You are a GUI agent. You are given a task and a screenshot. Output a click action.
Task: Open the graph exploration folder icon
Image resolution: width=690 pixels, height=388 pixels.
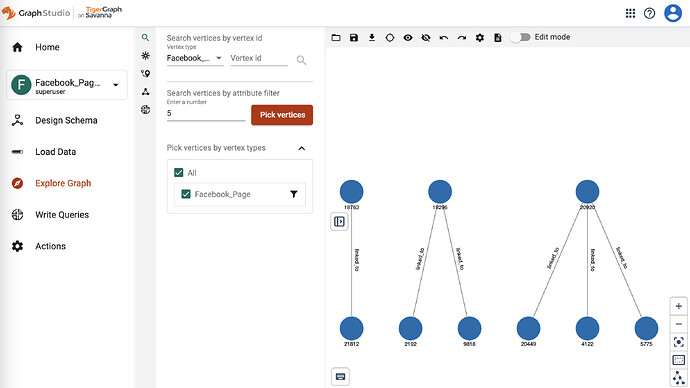(x=336, y=38)
